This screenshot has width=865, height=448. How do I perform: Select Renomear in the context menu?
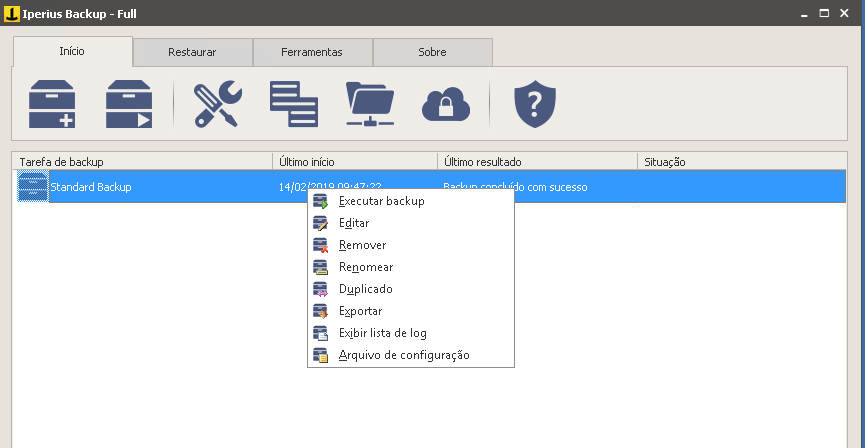[x=410, y=268]
